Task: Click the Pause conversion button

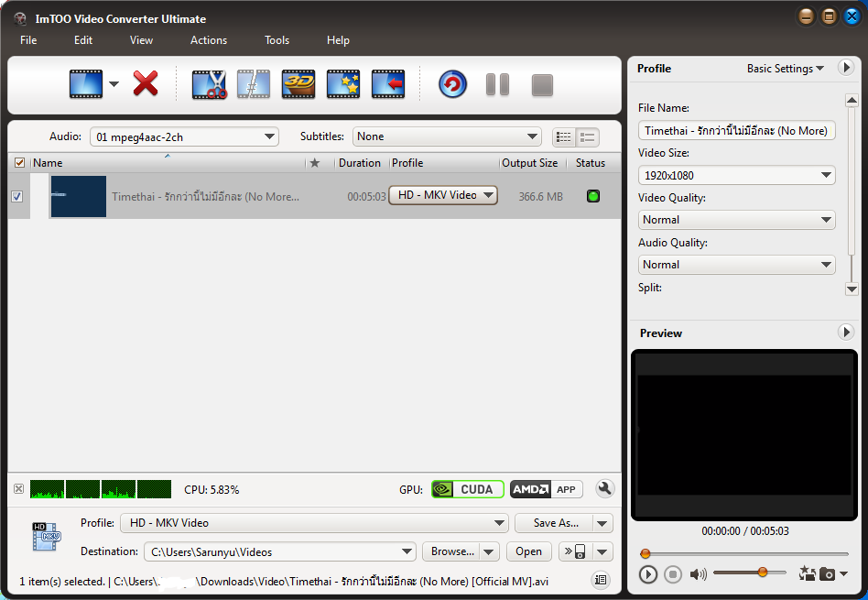Action: [497, 85]
